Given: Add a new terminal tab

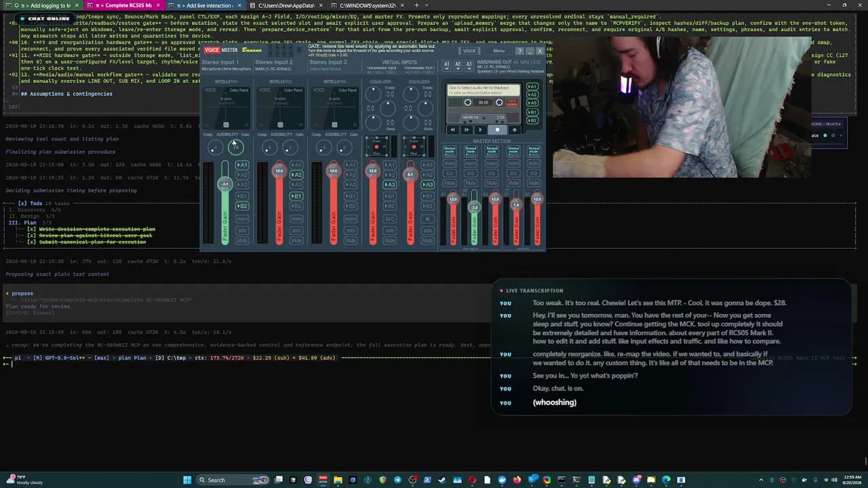Looking at the screenshot, I should (x=416, y=5).
